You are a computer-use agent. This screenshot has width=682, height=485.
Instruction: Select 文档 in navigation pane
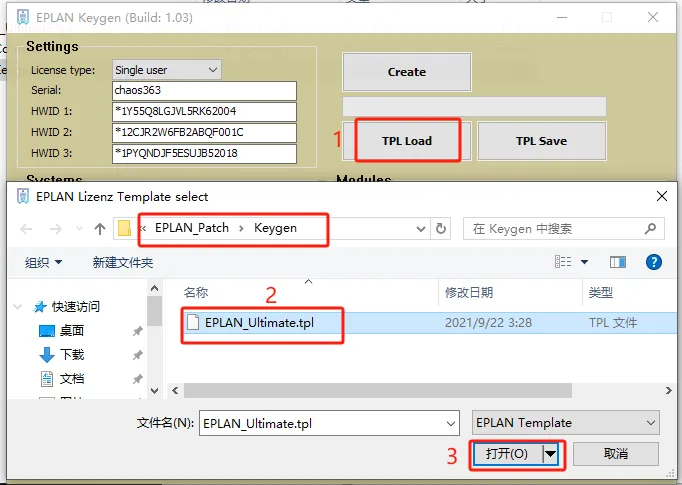coord(62,379)
